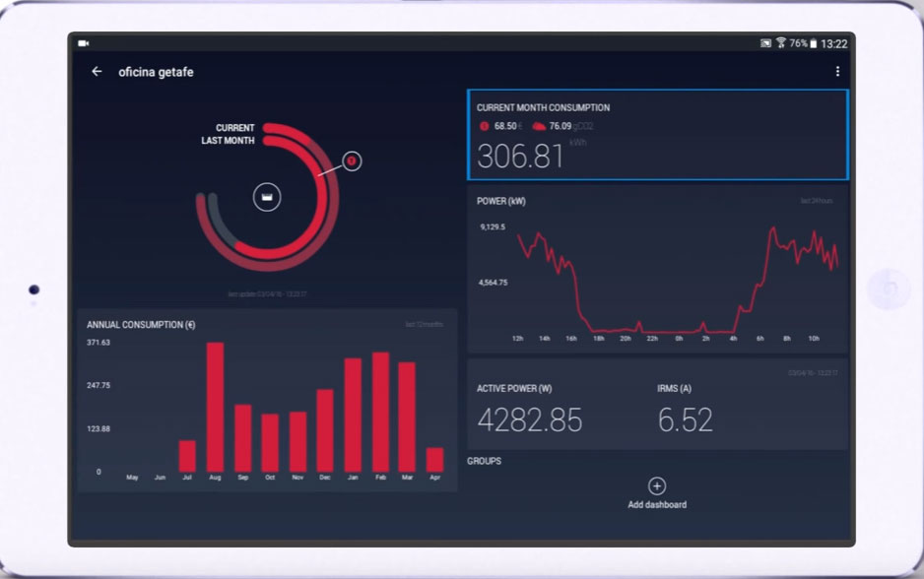Click the plus icon for Add dashboard
This screenshot has width=924, height=579.
click(x=657, y=485)
